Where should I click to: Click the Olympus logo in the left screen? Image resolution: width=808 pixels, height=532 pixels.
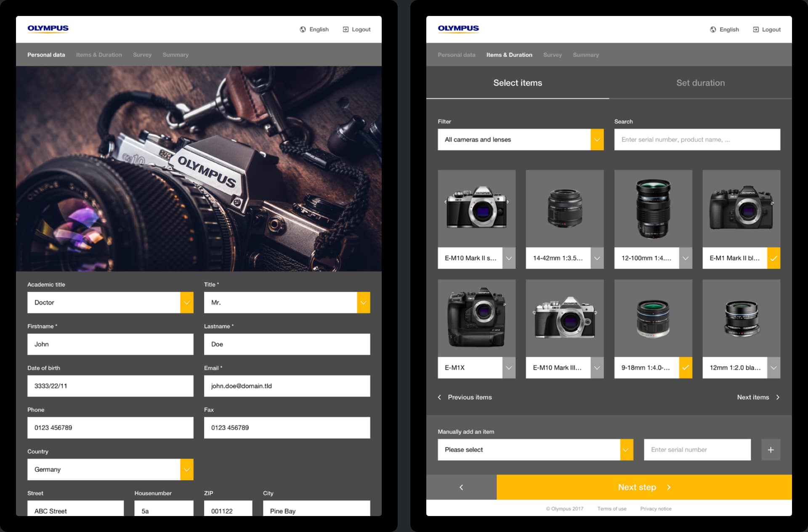pyautogui.click(x=48, y=29)
